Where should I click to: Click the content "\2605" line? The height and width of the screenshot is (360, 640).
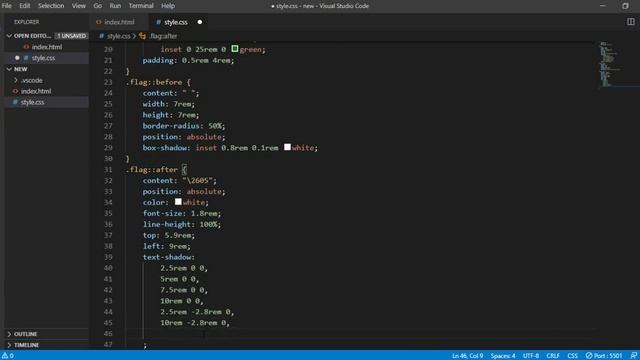click(180, 180)
